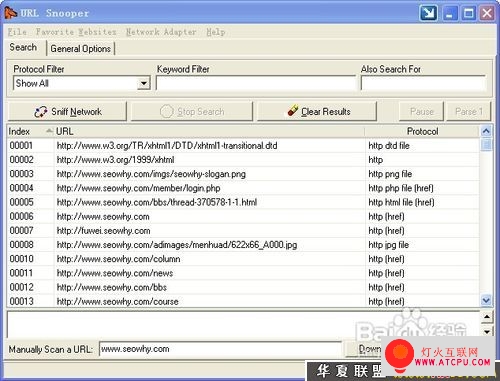Sort results by the URL column header

(x=209, y=131)
